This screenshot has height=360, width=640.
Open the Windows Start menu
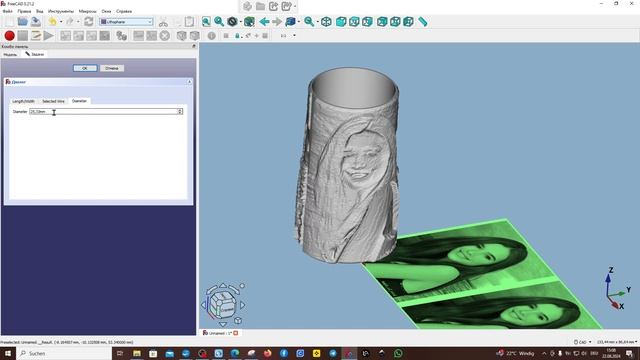pos(7,353)
